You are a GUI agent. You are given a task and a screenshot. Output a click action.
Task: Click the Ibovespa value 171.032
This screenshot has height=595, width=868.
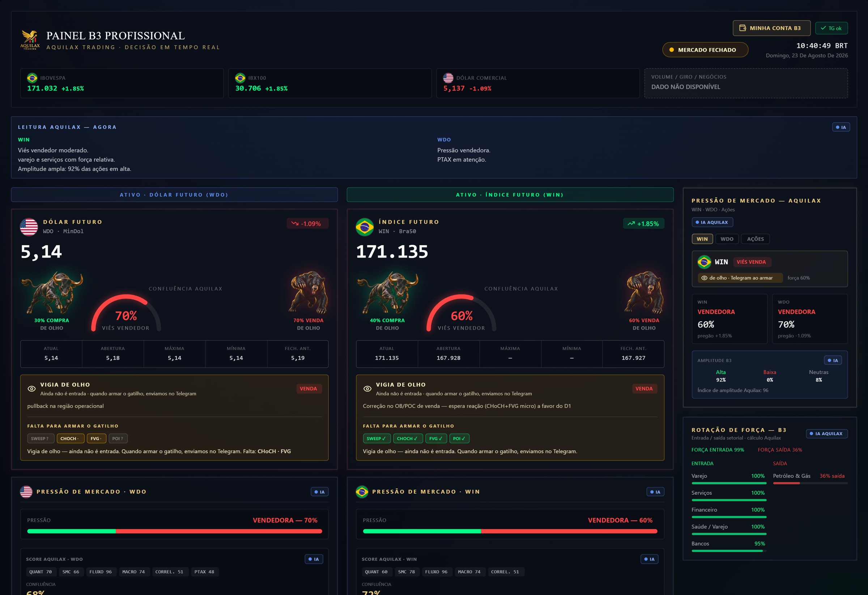42,88
